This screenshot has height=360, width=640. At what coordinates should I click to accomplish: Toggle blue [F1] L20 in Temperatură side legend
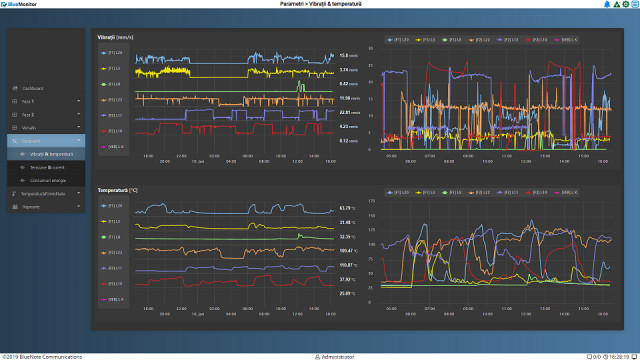112,206
